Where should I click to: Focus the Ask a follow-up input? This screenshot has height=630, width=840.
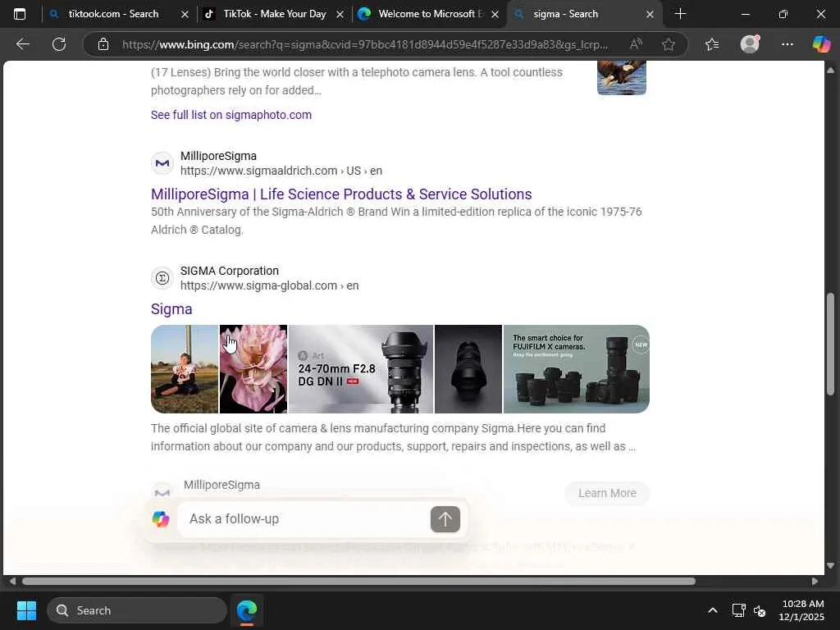click(x=305, y=518)
